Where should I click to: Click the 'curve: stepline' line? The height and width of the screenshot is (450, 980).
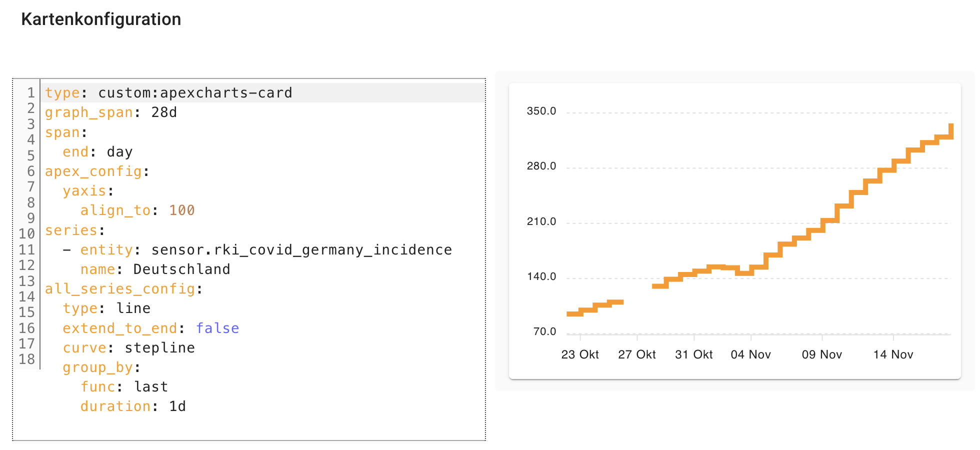[x=128, y=347]
